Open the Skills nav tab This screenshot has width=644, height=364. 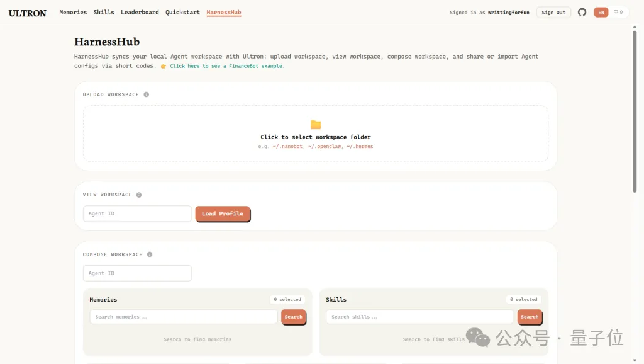coord(104,13)
